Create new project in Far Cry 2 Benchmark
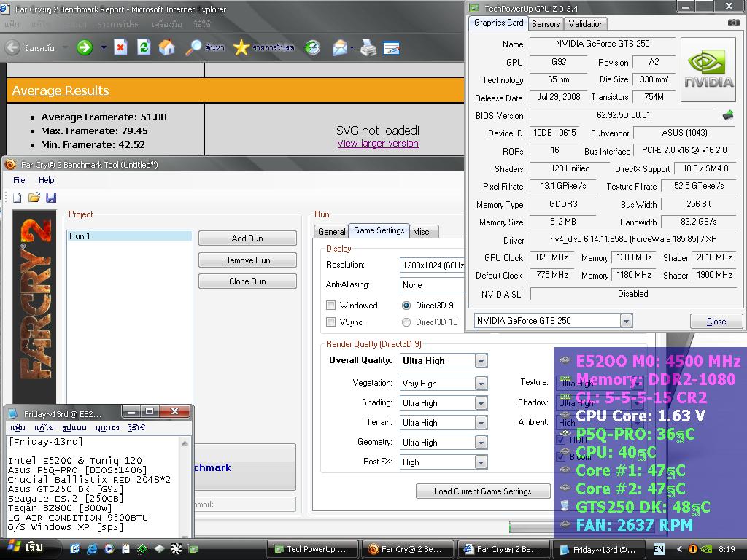This screenshot has width=747, height=560. coord(18,198)
